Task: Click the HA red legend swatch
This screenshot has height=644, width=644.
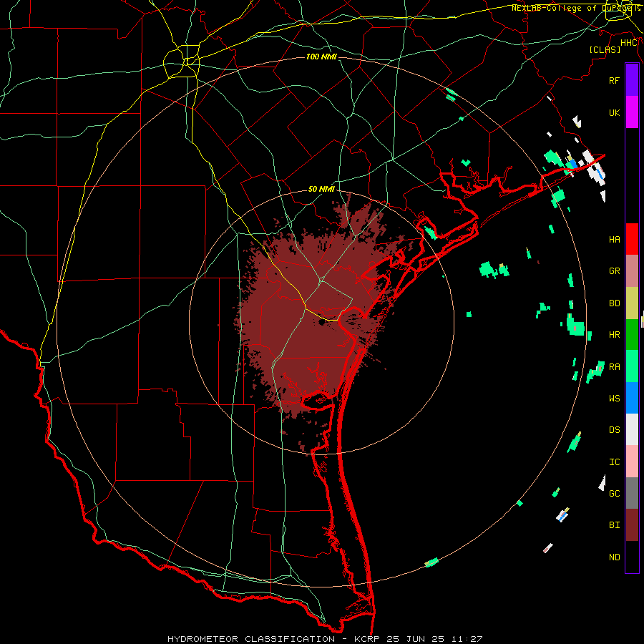Action: (x=632, y=239)
